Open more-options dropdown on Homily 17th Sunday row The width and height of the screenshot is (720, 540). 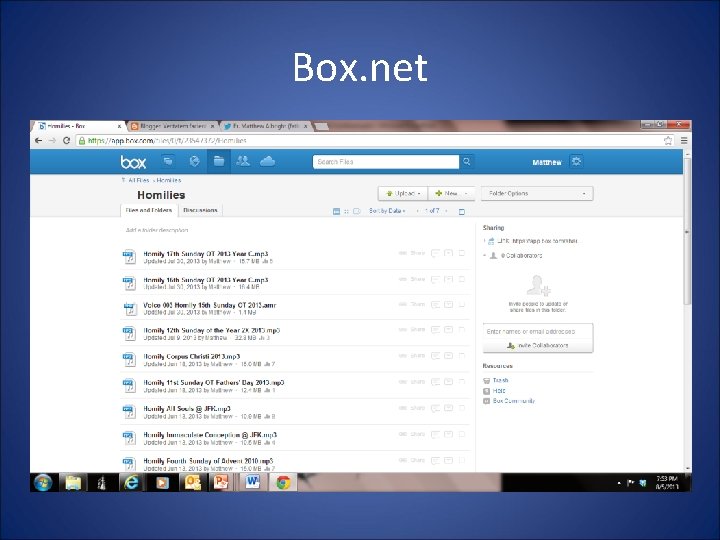[x=449, y=253]
